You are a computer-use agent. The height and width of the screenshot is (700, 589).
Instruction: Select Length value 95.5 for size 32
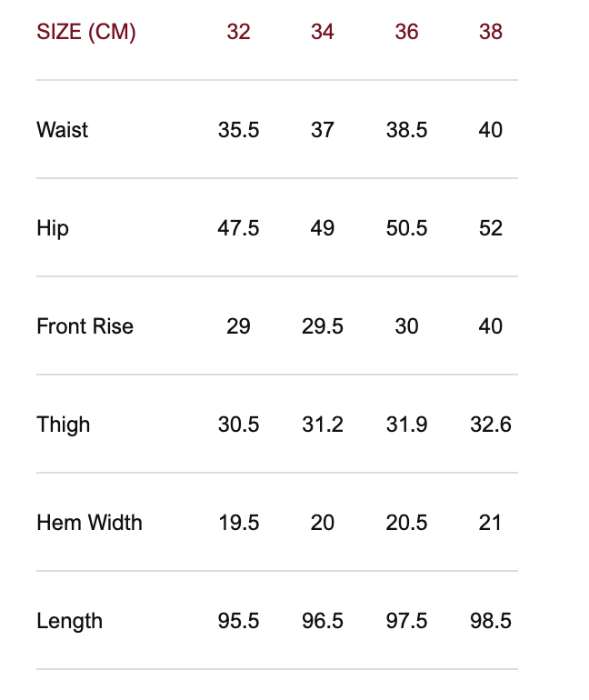click(x=238, y=621)
